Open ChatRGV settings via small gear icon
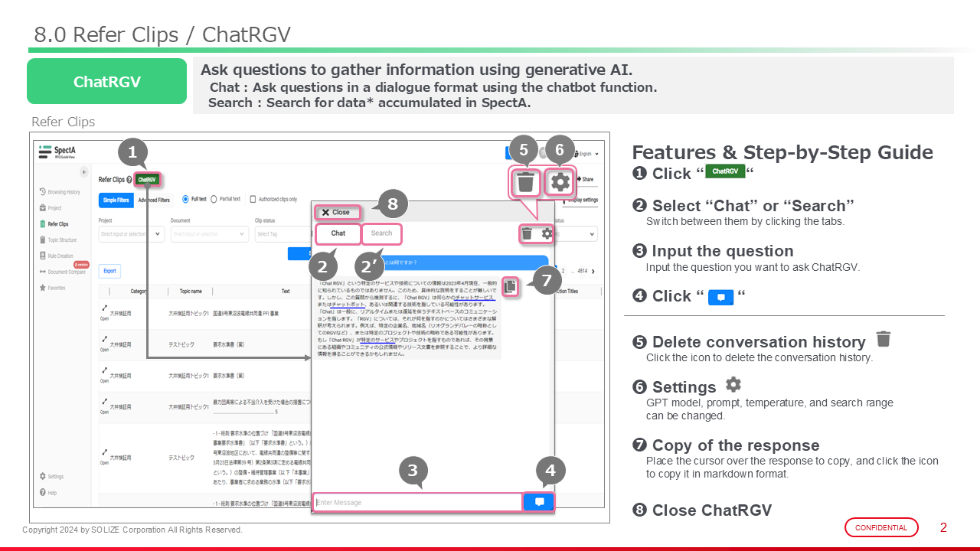This screenshot has width=980, height=551. [547, 234]
